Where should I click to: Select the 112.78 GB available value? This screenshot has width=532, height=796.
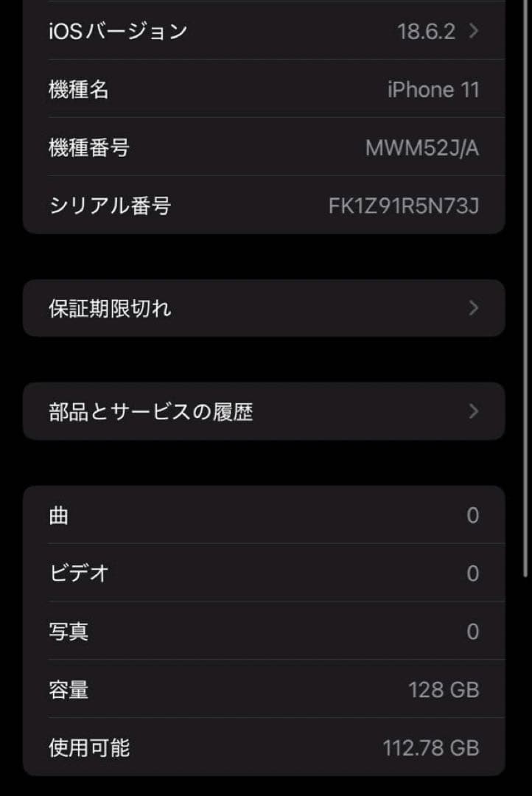[x=431, y=748]
